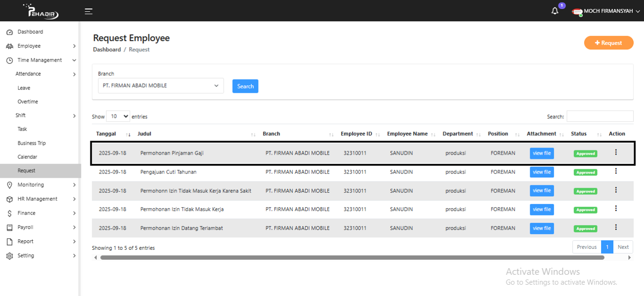This screenshot has height=296, width=644.
Task: Open action menu for Pengajuan Cuti Tahunan row
Action: (x=616, y=171)
